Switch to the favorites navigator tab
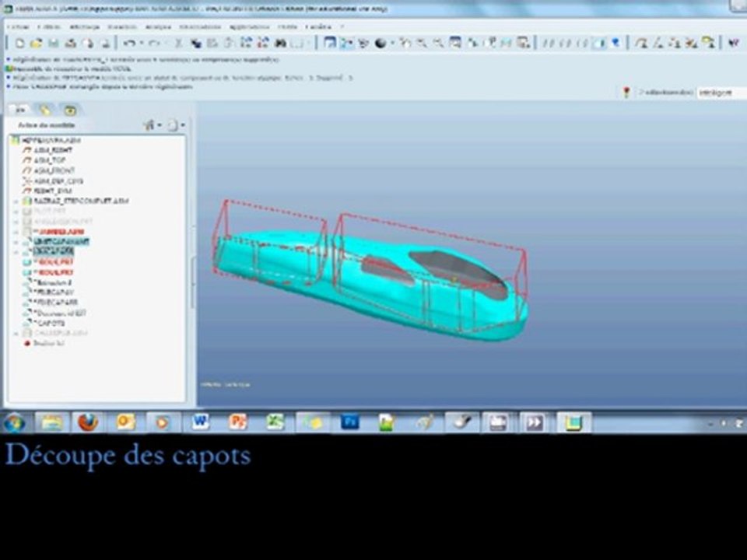 [x=70, y=110]
